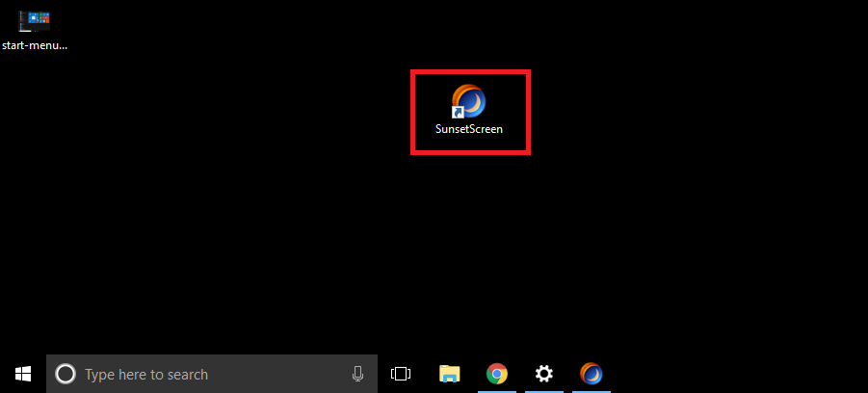868x393 pixels.
Task: Open Settings gear in the taskbar
Action: (x=544, y=374)
